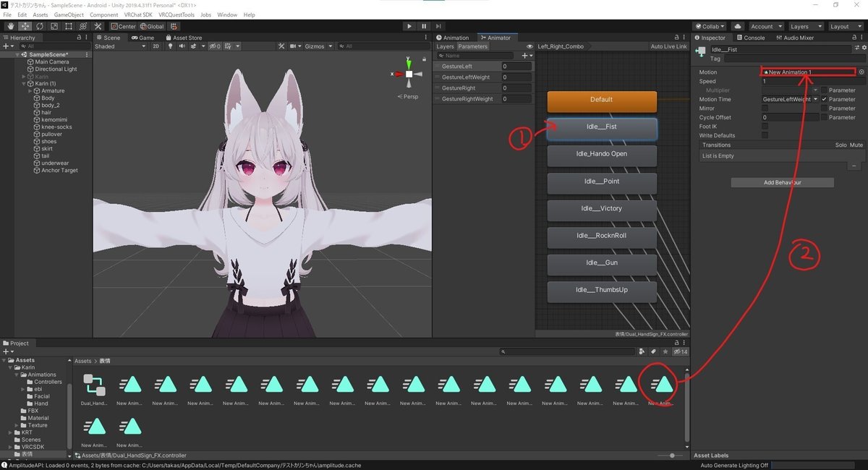Click the Pause button
This screenshot has height=470, width=868.
pos(424,26)
